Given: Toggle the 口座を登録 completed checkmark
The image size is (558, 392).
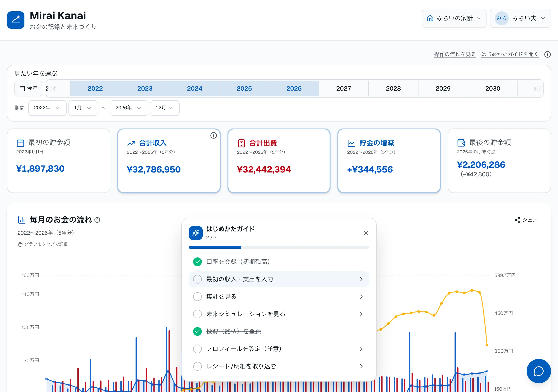Looking at the screenshot, I should click(x=197, y=262).
